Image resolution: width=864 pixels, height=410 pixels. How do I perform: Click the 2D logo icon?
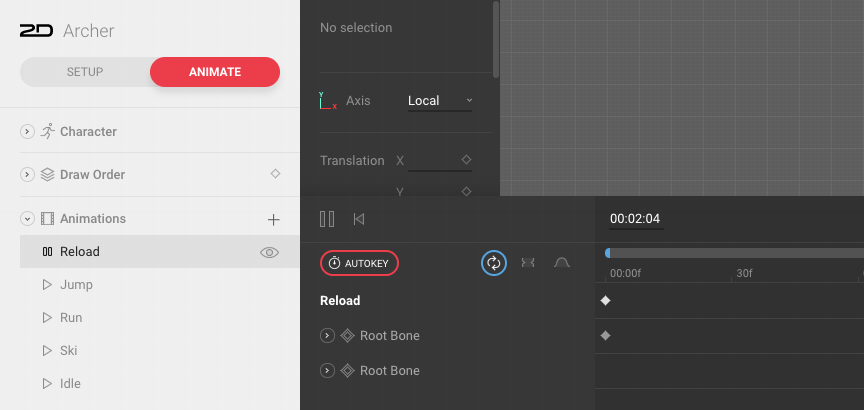click(x=36, y=31)
